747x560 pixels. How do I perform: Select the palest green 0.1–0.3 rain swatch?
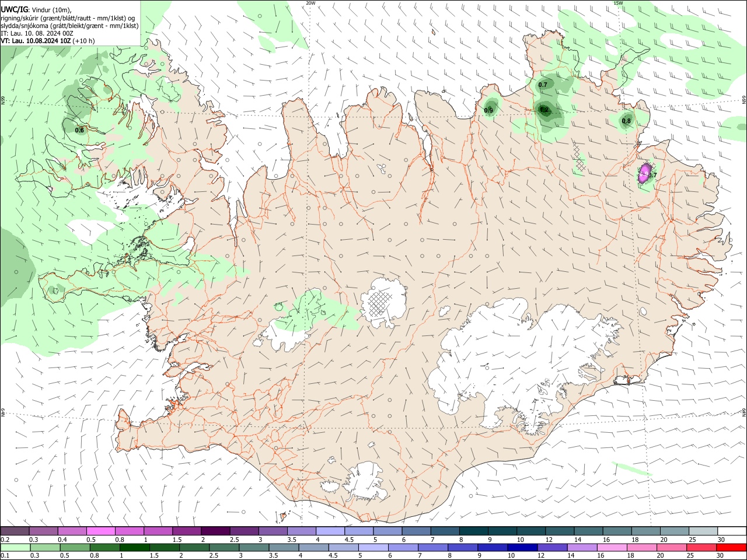pos(15,548)
